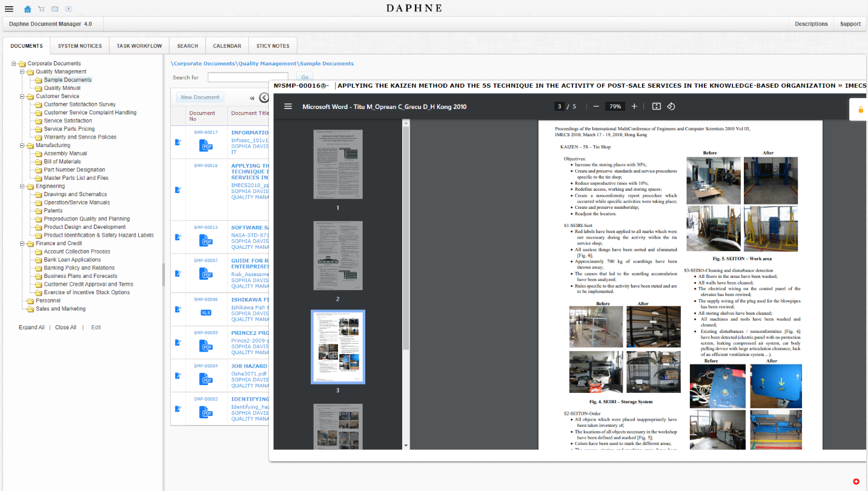Viewport: 868px width, 491px height.
Task: Edit document SMP-00016 pencil icon
Action: click(178, 189)
